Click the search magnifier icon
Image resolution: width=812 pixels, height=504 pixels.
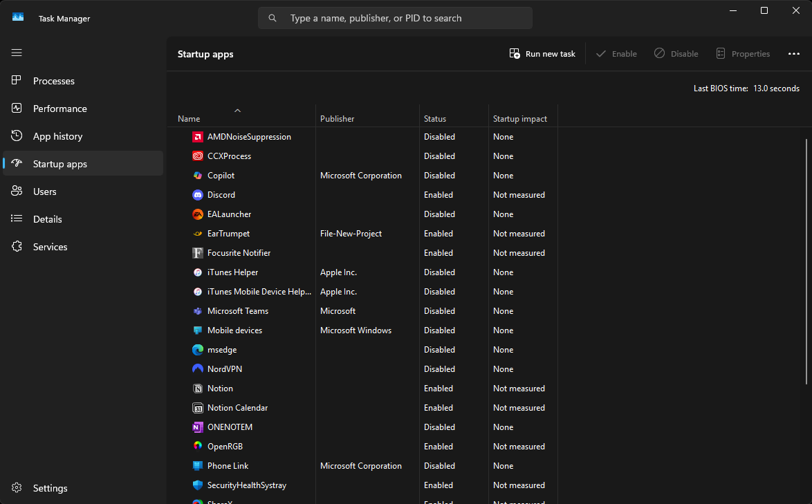point(273,18)
